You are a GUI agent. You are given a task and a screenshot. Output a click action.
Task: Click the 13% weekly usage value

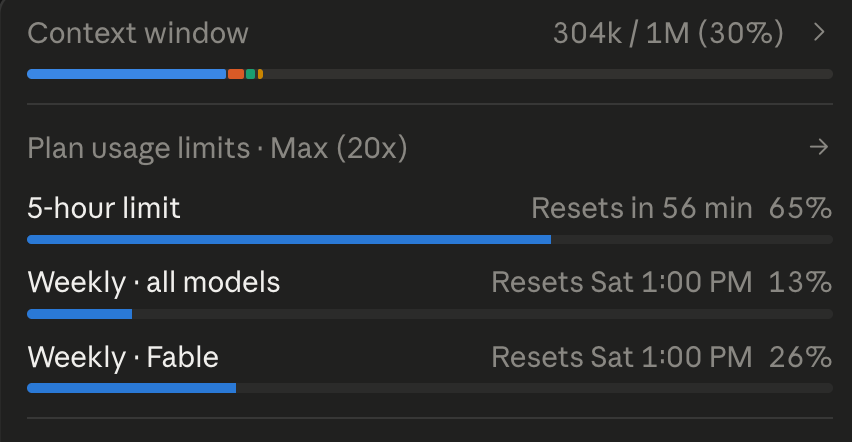(x=800, y=283)
